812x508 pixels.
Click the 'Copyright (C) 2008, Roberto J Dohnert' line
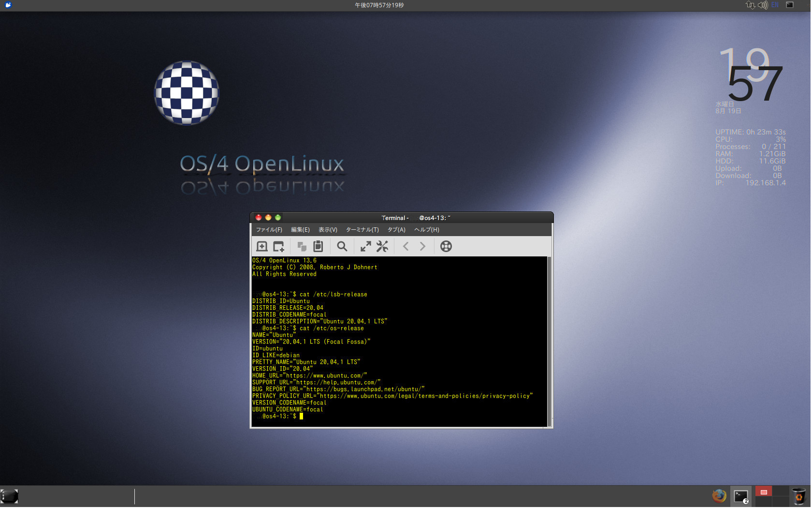tap(315, 268)
